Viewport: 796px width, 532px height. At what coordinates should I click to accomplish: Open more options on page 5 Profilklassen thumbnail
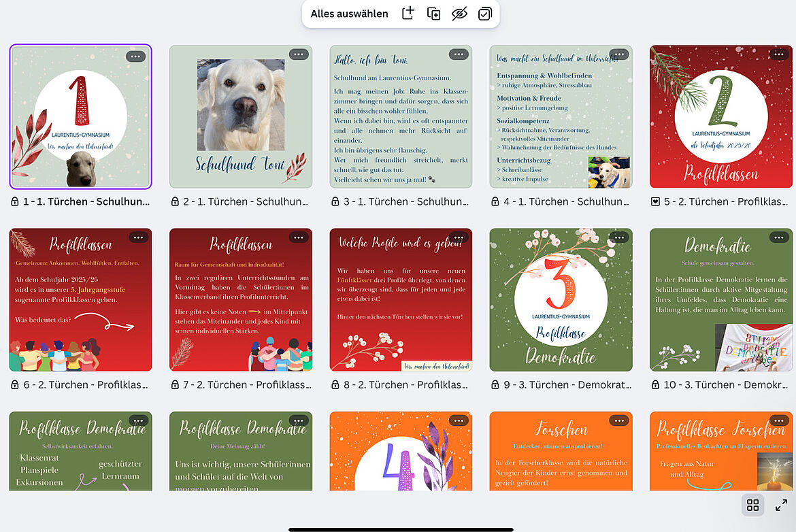point(778,54)
